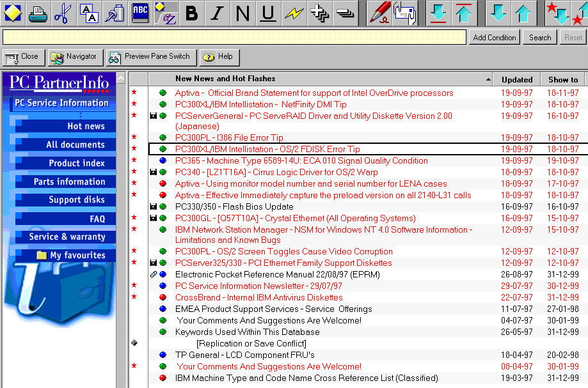Click the scissors cut icon

click(x=63, y=13)
